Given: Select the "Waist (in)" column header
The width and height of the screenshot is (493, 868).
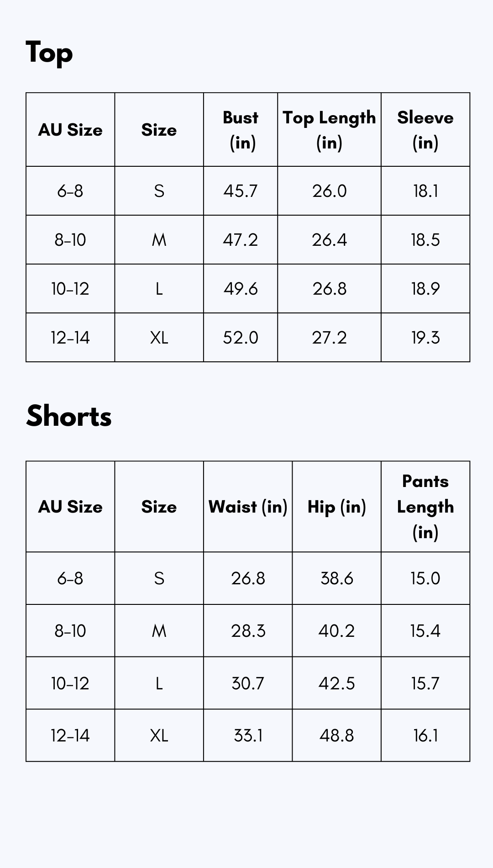Looking at the screenshot, I should tap(248, 507).
